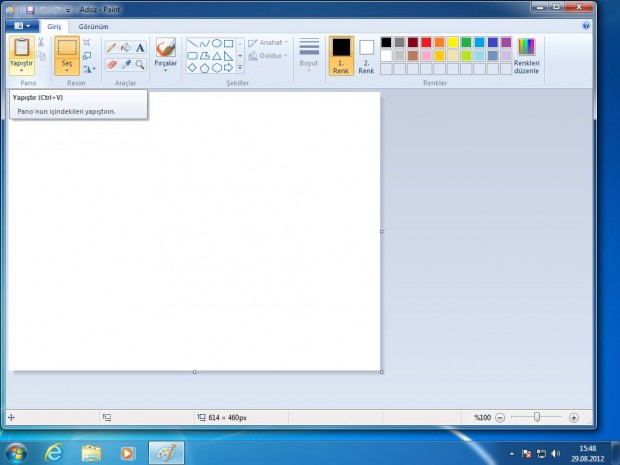Image resolution: width=620 pixels, height=465 pixels.
Task: Select the Diamond shape
Action: point(192,68)
